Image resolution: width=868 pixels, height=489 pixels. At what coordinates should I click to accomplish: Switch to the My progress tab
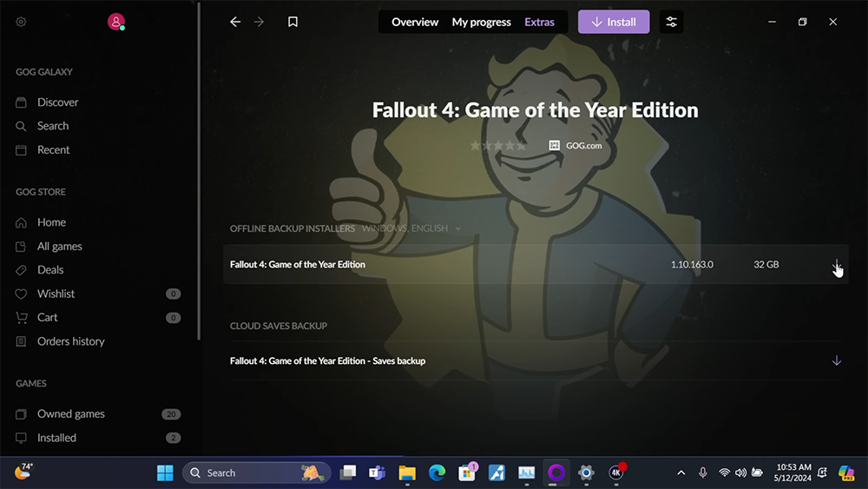pos(481,23)
